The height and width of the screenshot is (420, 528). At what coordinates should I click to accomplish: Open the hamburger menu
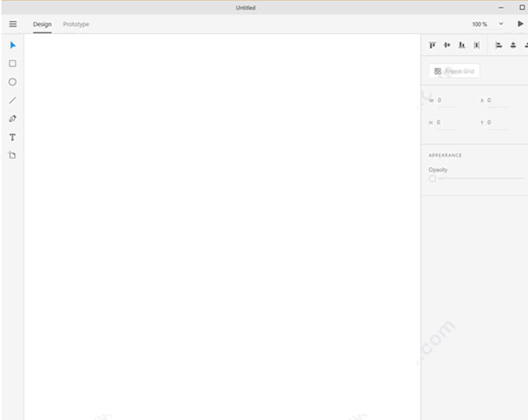click(12, 24)
